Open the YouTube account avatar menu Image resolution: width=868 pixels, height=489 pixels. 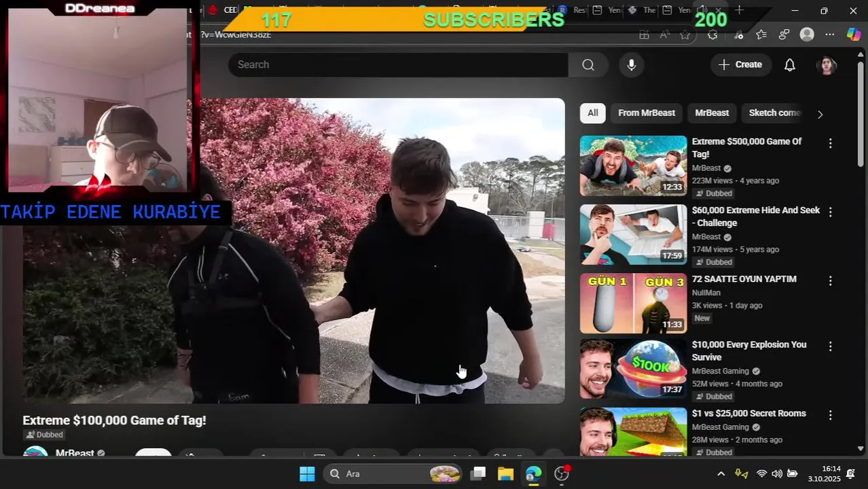tap(827, 65)
